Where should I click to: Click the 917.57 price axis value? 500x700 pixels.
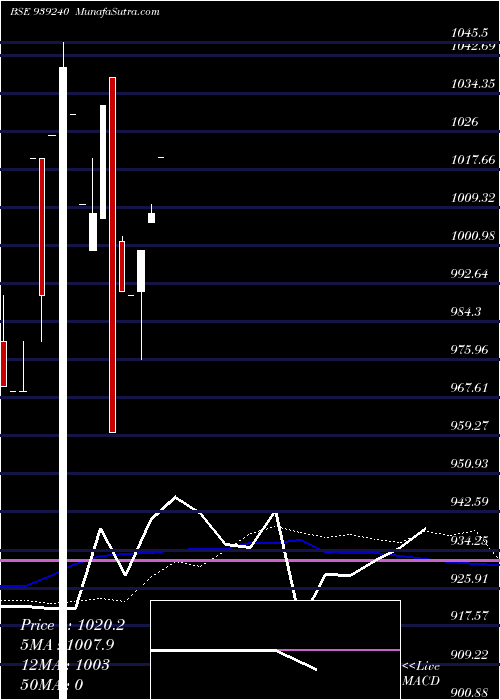coord(469,616)
